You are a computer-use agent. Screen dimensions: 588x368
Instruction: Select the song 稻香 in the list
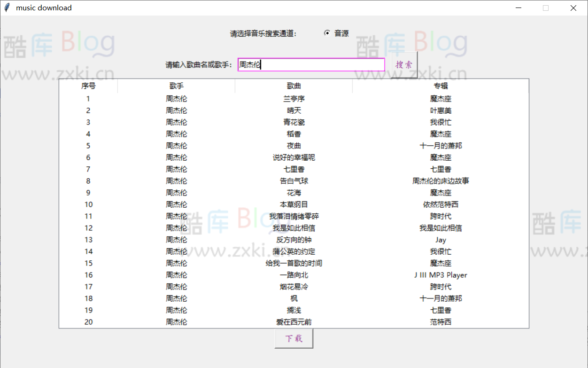[294, 133]
